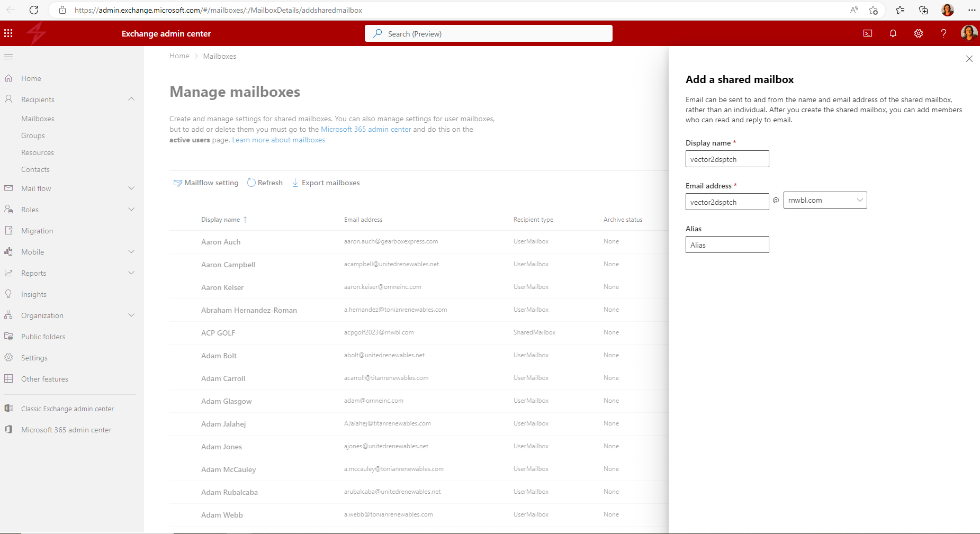Screen dimensions: 980x534
Task: Open the Mailflow setting option
Action: point(206,183)
